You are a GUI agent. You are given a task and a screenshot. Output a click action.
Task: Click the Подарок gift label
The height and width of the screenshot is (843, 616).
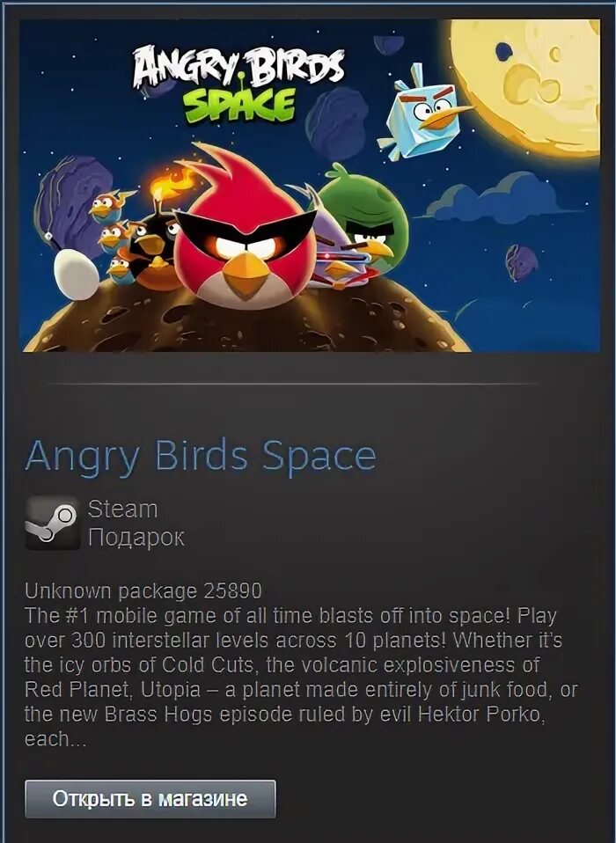click(136, 537)
